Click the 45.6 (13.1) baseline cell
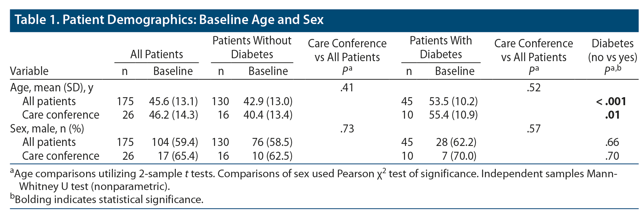 (x=173, y=101)
